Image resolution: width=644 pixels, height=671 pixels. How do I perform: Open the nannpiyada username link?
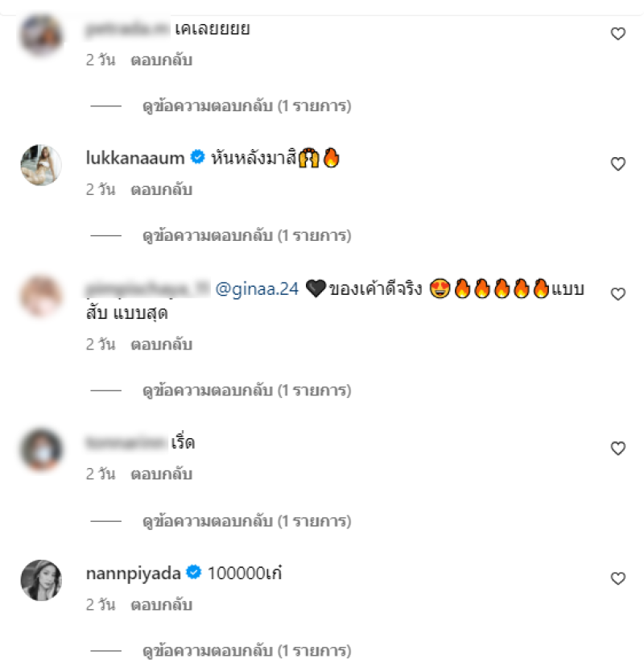[134, 574]
